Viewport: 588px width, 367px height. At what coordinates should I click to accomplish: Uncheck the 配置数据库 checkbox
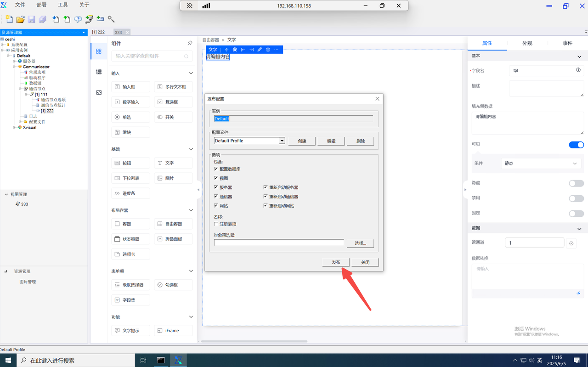click(x=216, y=169)
